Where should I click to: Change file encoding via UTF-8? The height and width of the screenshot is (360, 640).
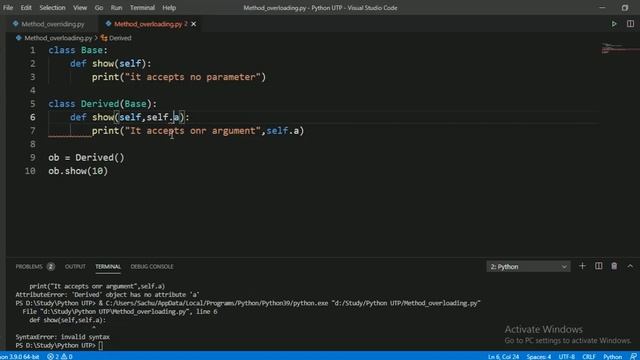tap(567, 356)
